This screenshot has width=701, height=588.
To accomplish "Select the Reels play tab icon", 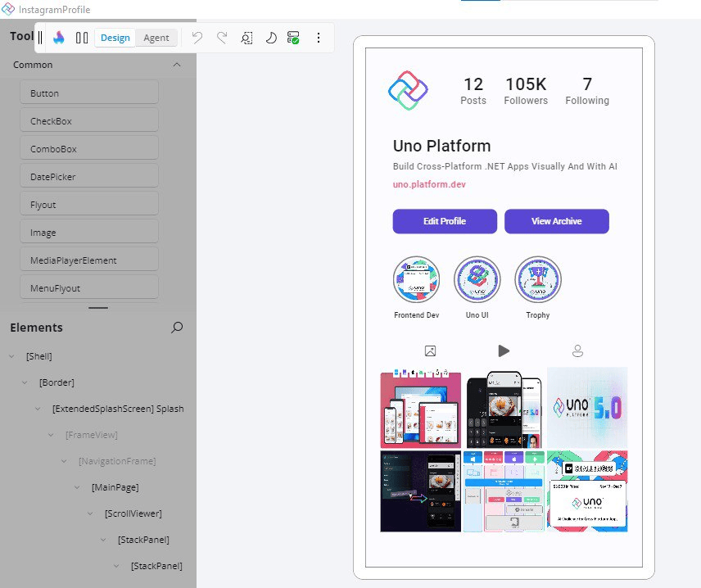I will click(503, 350).
